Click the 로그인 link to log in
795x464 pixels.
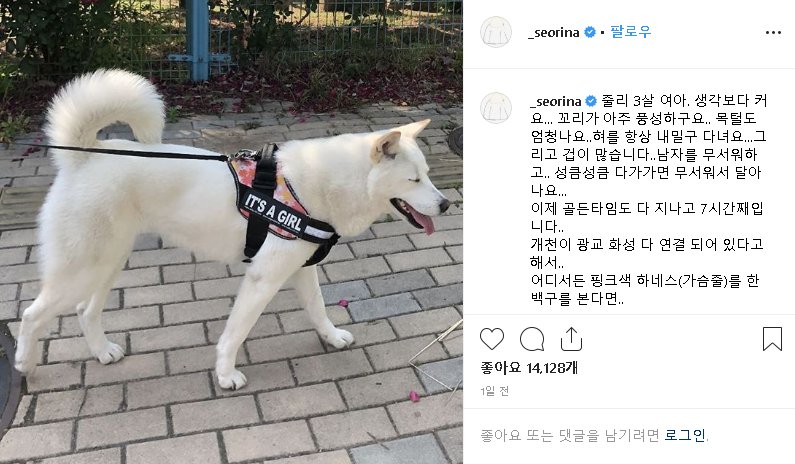[685, 435]
